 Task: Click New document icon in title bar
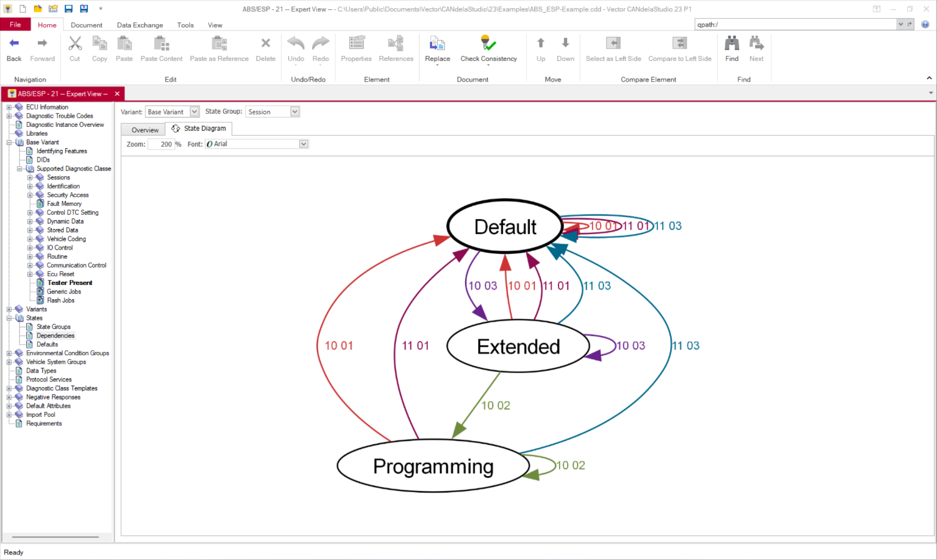point(22,9)
